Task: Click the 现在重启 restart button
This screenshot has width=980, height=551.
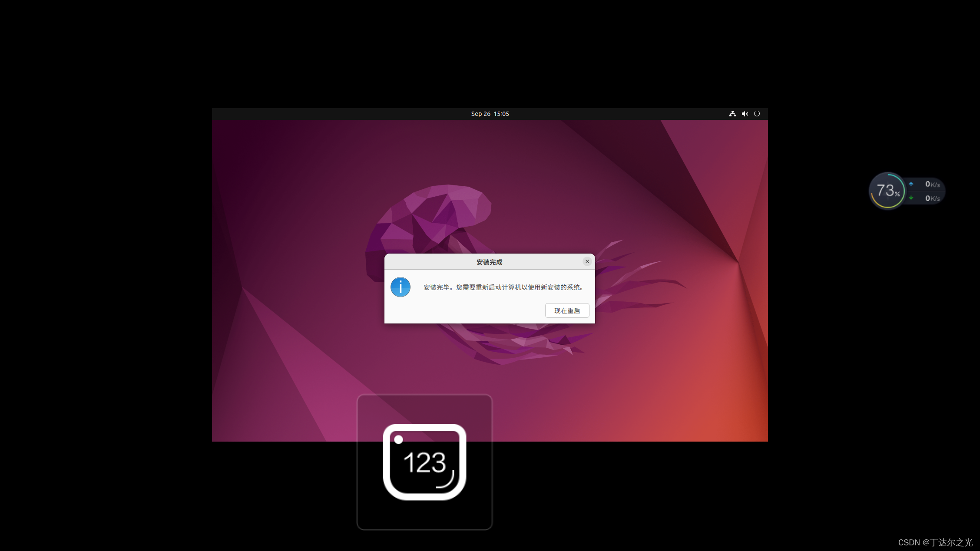Action: point(567,310)
